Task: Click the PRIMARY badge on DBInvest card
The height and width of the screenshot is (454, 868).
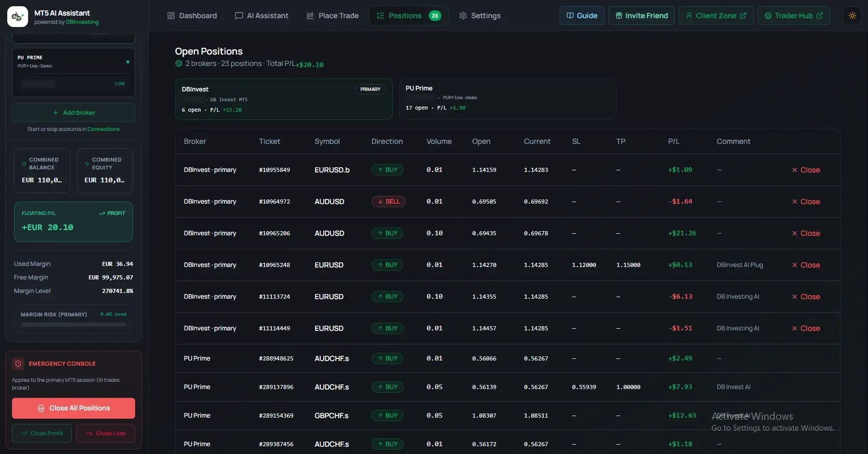Action: coord(370,89)
